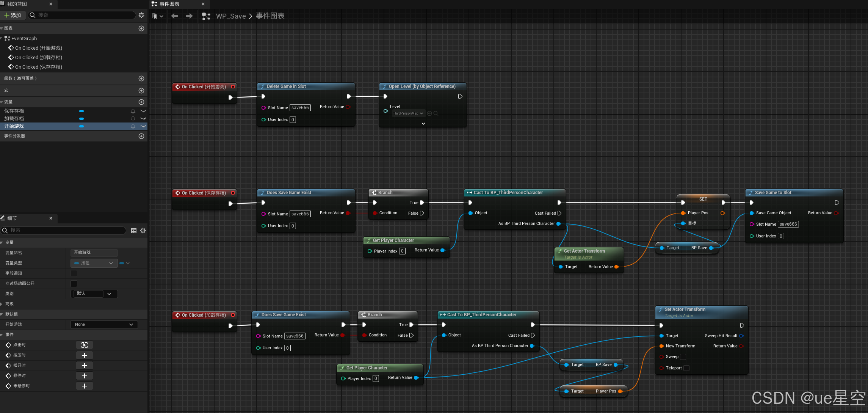Add the 未悬停时 event
The image size is (868, 413).
coord(85,386)
